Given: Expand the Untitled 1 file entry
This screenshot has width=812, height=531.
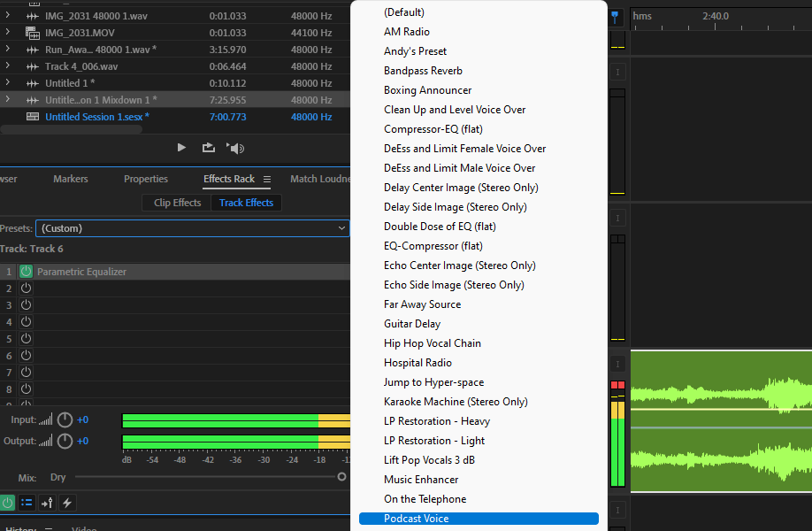Looking at the screenshot, I should point(7,82).
